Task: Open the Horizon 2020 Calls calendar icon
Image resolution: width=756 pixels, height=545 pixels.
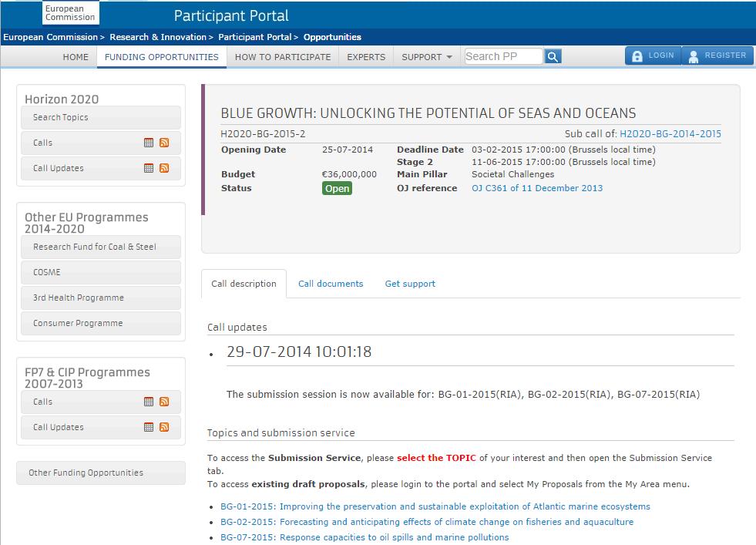Action: tap(149, 143)
